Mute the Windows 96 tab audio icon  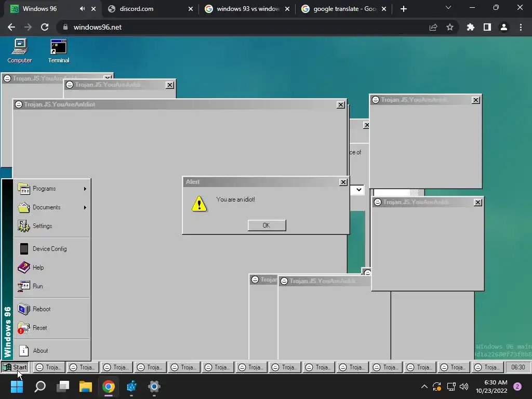[82, 9]
